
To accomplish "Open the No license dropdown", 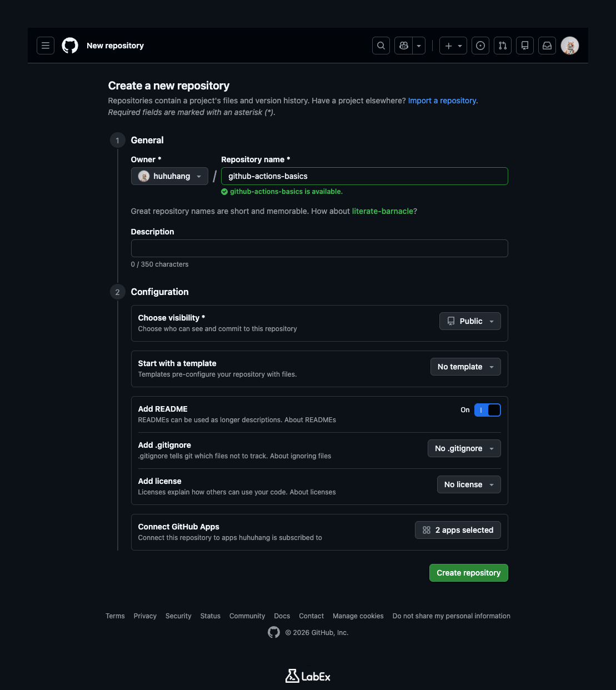I will (469, 484).
